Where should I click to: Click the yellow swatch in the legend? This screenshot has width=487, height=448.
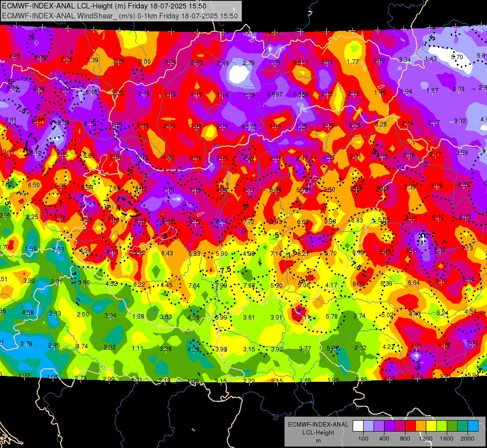coord(431,426)
